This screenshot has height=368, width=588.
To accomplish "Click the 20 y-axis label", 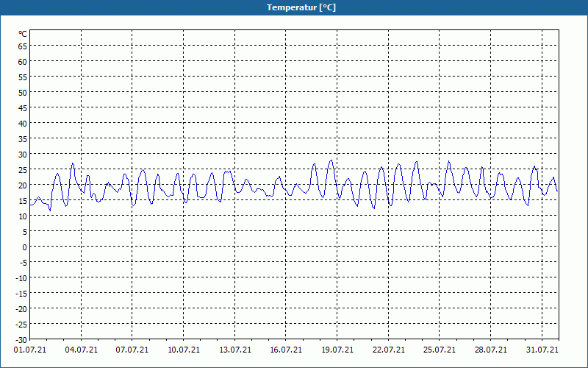I will 23,185.
